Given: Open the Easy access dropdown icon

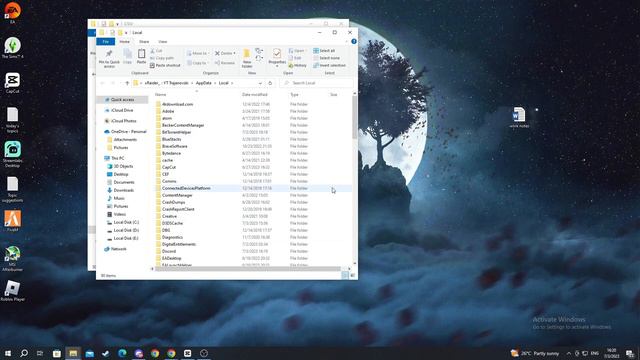Looking at the screenshot, I should click(x=259, y=59).
